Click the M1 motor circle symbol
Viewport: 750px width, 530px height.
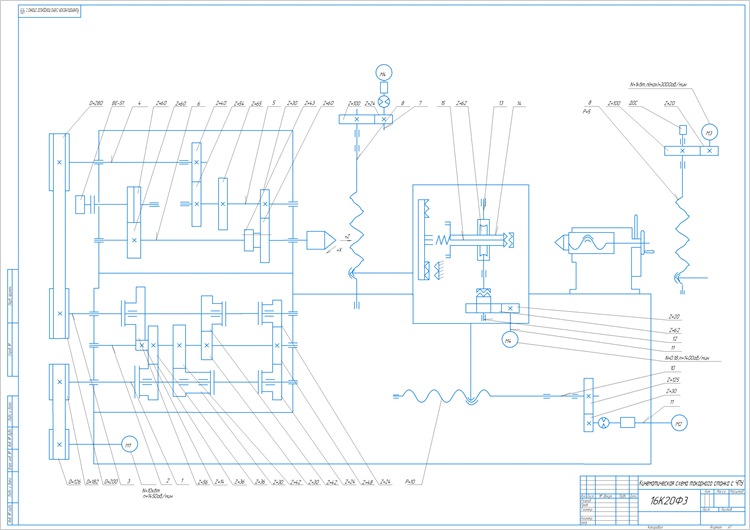tap(129, 445)
